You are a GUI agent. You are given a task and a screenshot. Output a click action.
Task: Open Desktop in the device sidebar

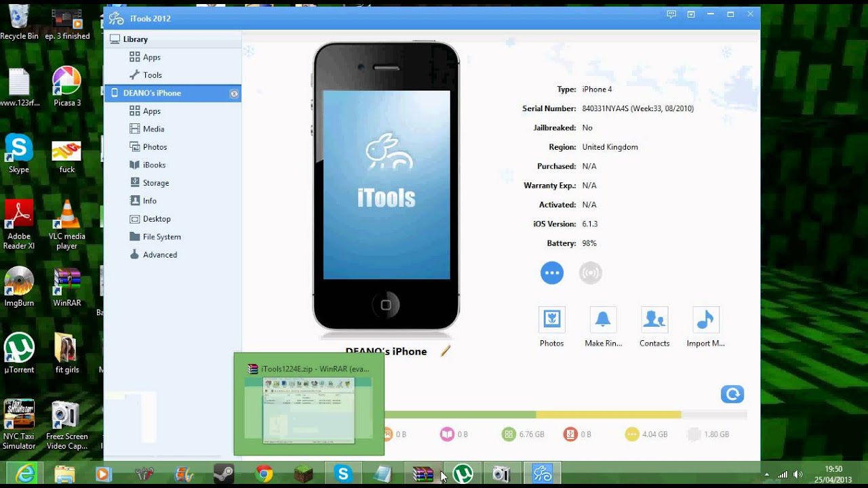pyautogui.click(x=157, y=219)
